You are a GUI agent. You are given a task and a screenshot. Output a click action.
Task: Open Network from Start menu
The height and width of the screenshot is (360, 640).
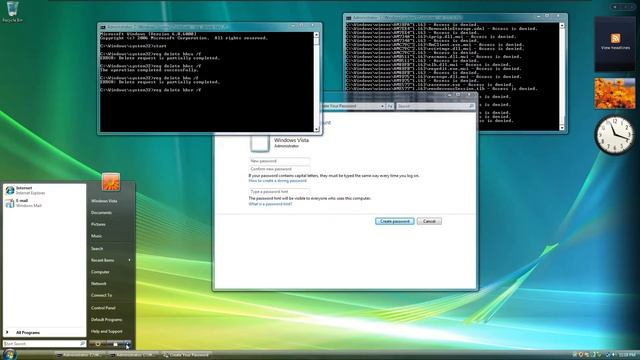pos(99,284)
